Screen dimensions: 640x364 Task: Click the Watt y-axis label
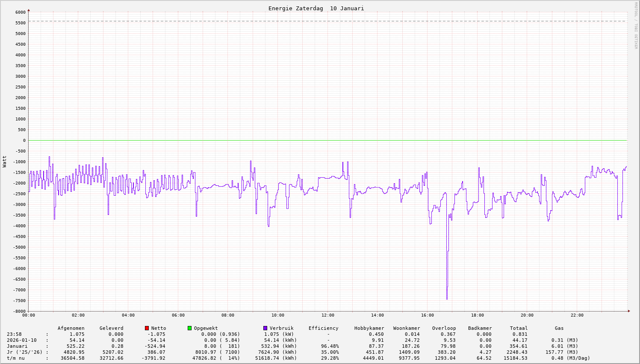(x=5, y=161)
